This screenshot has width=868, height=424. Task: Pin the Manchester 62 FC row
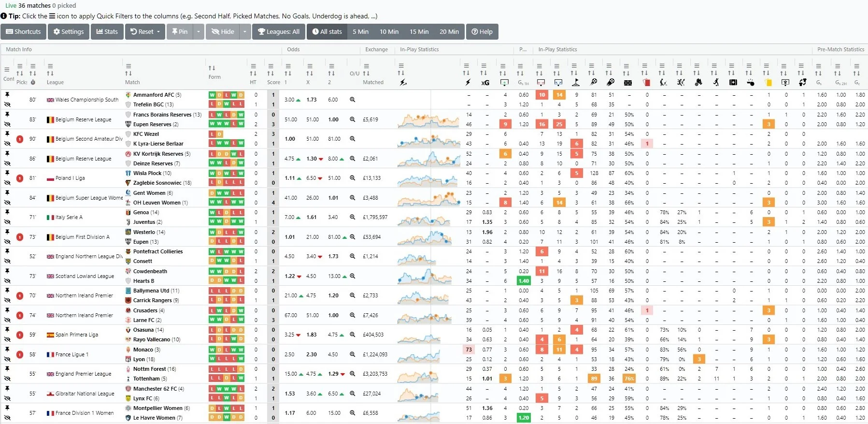pos(7,389)
